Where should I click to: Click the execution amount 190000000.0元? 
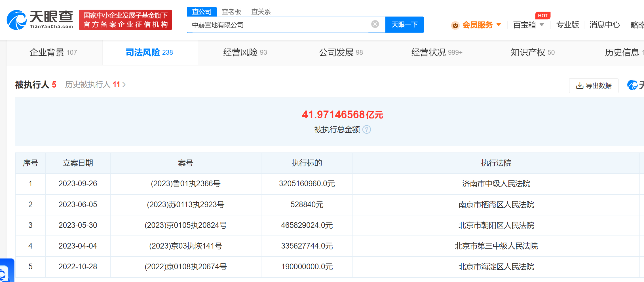(x=307, y=266)
